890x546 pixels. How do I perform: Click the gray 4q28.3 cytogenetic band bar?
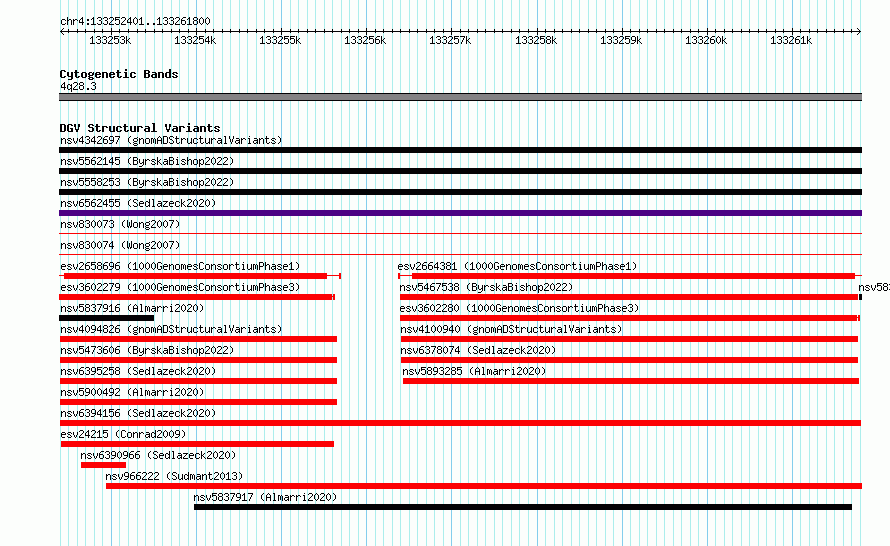[460, 97]
